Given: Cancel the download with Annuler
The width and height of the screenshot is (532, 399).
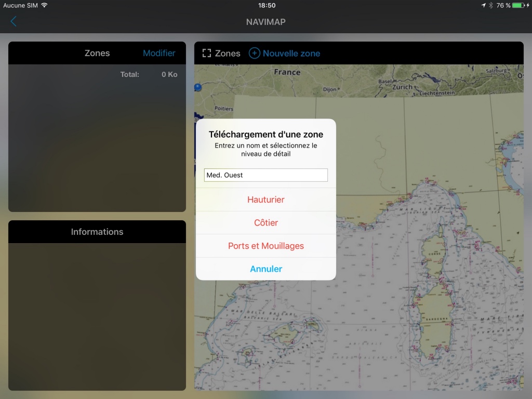Looking at the screenshot, I should pos(266,269).
